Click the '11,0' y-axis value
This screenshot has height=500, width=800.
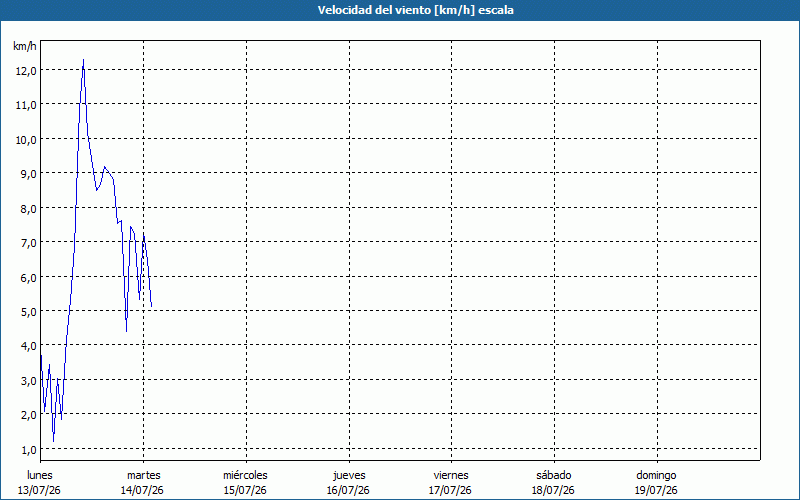26,105
